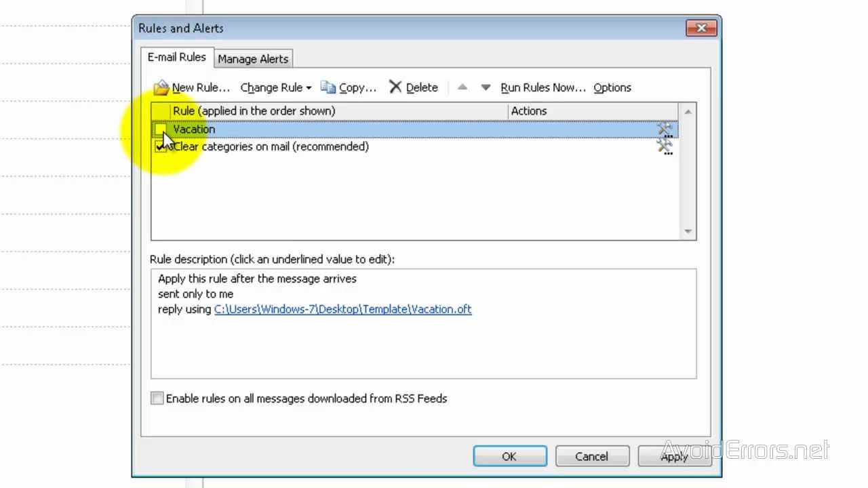Image resolution: width=868 pixels, height=488 pixels.
Task: Click the rules list scroll-down arrow
Action: pos(688,231)
